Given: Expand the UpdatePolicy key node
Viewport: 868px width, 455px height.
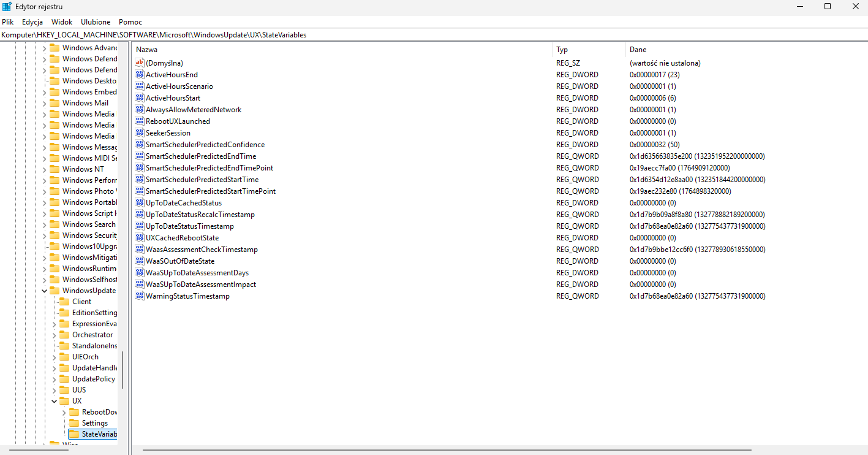Looking at the screenshot, I should (54, 379).
